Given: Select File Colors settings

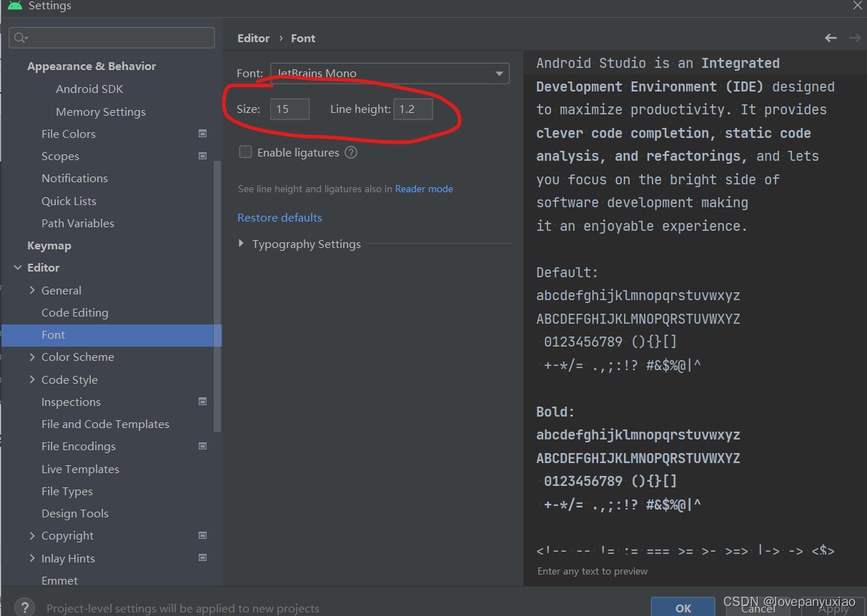Looking at the screenshot, I should (69, 134).
